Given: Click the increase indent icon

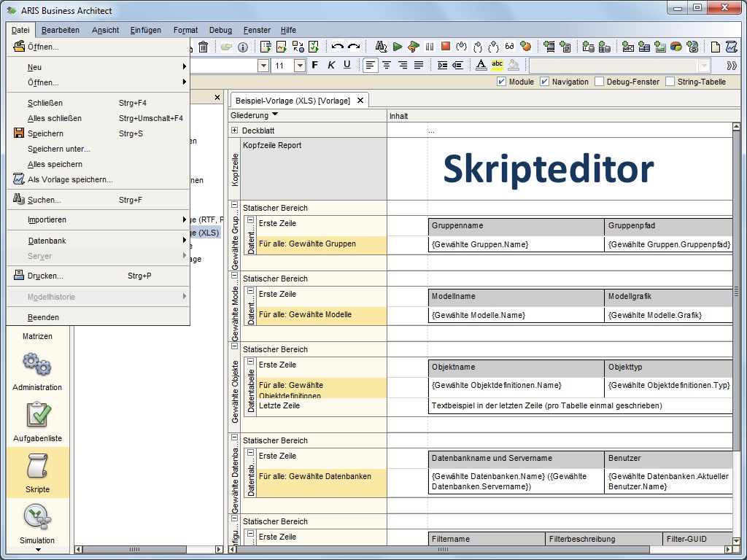Looking at the screenshot, I should coord(442,65).
